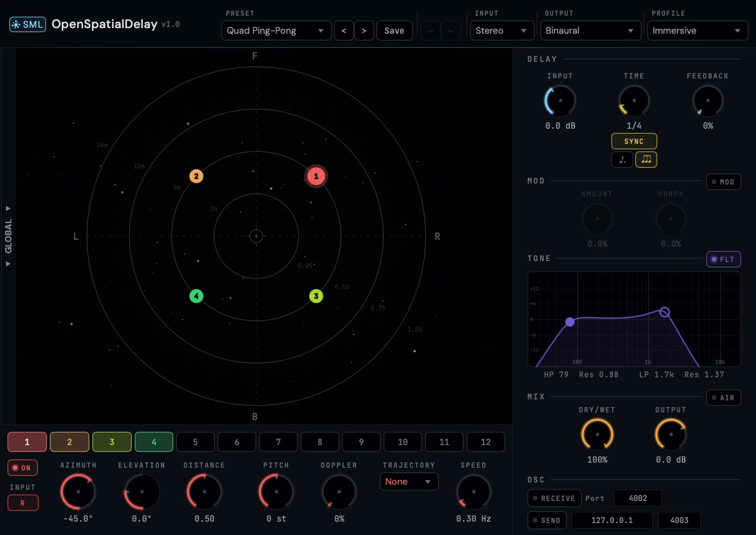Go to next preset

click(x=364, y=31)
